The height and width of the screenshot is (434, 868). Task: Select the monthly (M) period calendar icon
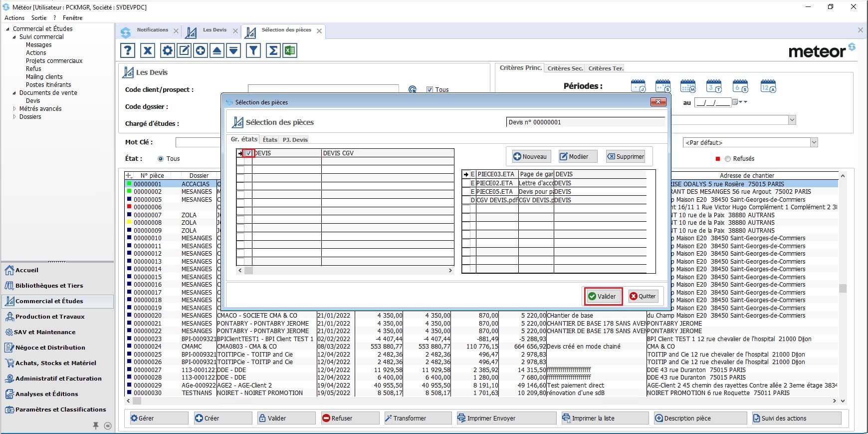[688, 86]
